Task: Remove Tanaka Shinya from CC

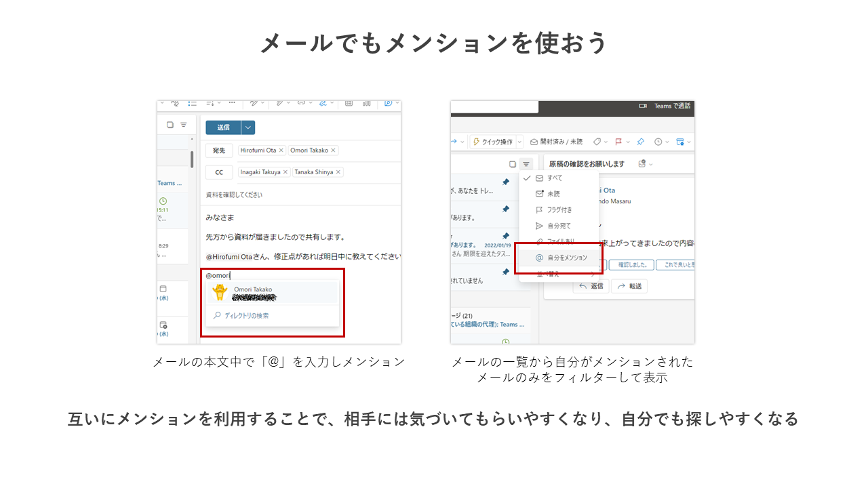Action: (338, 172)
